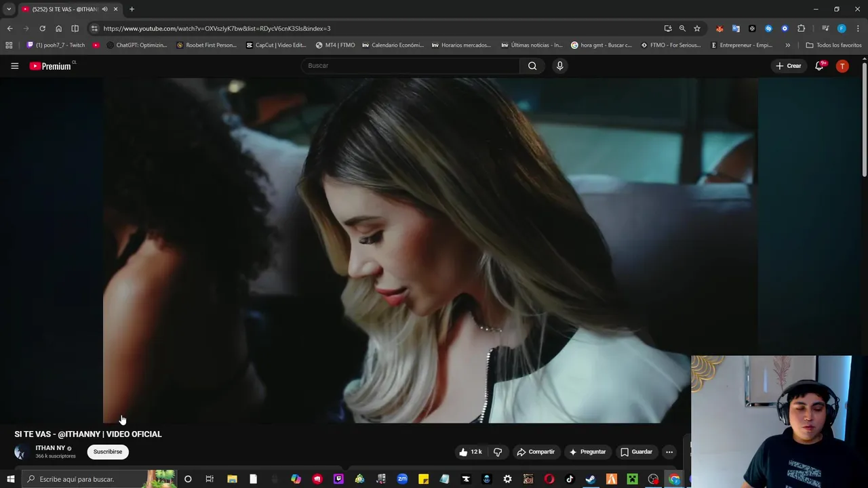Open Twitch app on taskbar
The width and height of the screenshot is (868, 488).
[x=338, y=479]
